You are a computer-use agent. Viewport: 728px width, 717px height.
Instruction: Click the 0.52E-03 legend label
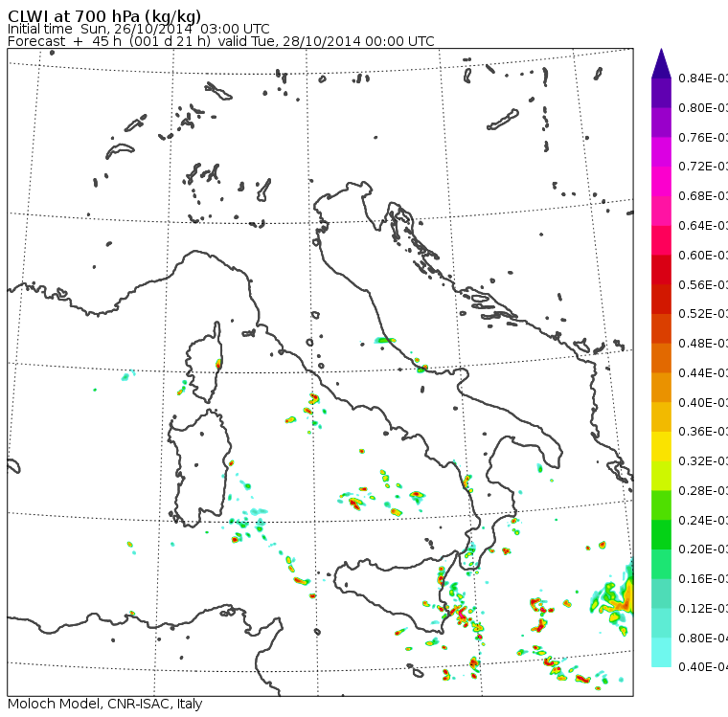click(703, 314)
